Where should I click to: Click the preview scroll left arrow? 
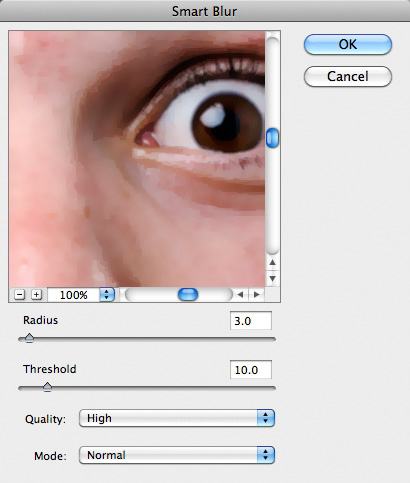[x=240, y=295]
